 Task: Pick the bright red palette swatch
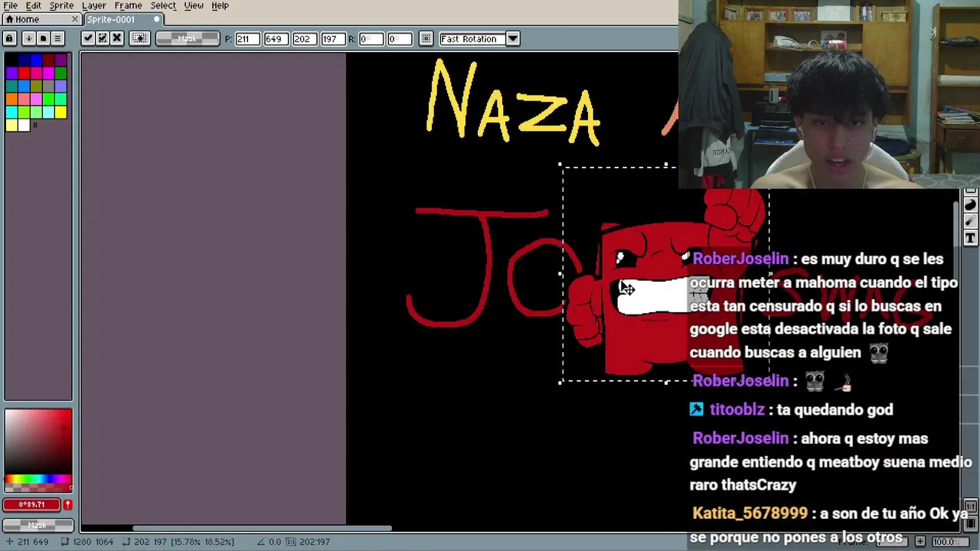coord(24,73)
